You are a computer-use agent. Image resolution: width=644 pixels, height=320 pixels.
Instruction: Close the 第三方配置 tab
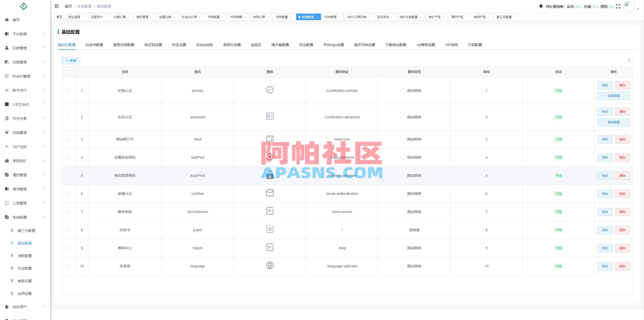coord(514,17)
